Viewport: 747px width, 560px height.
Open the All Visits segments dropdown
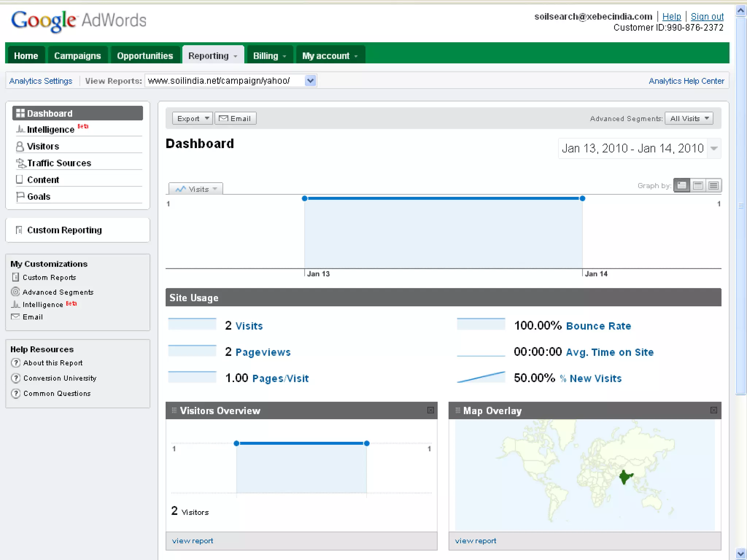(x=689, y=118)
